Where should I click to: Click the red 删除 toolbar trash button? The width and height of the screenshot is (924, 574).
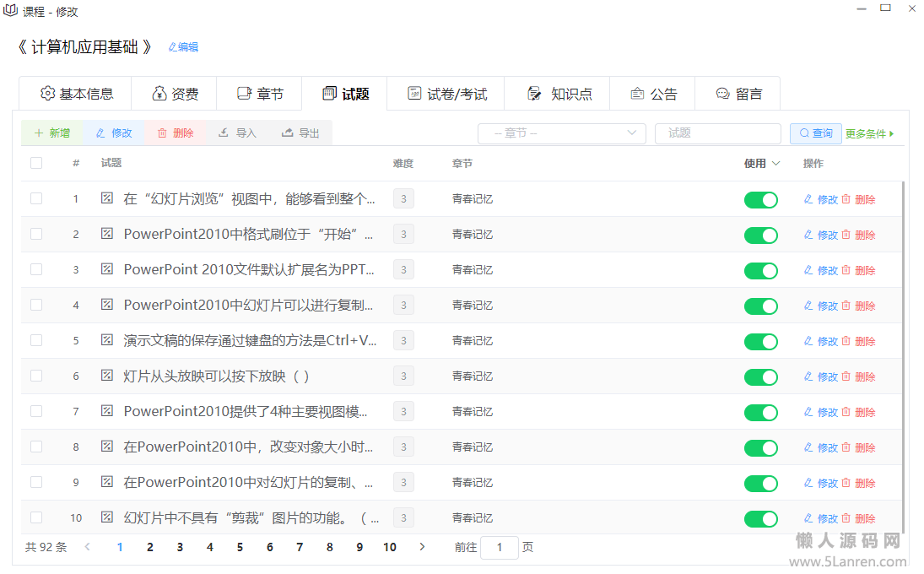pyautogui.click(x=162, y=133)
